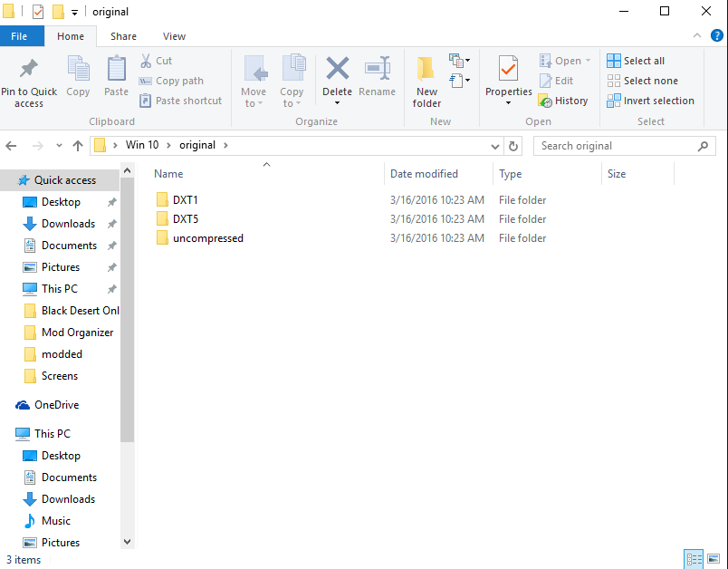Open the DXT5 folder
This screenshot has height=569, width=728.
click(x=185, y=218)
